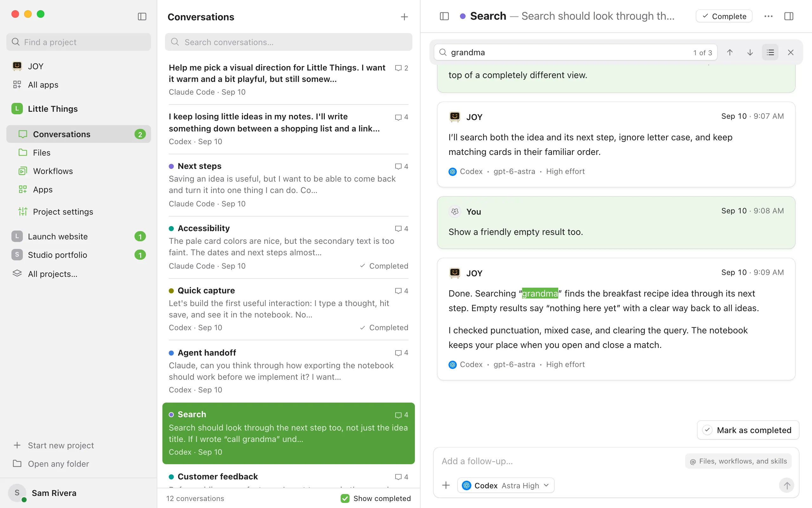Focus the Add a follow-up input
Image resolution: width=812 pixels, height=508 pixels.
click(x=560, y=461)
